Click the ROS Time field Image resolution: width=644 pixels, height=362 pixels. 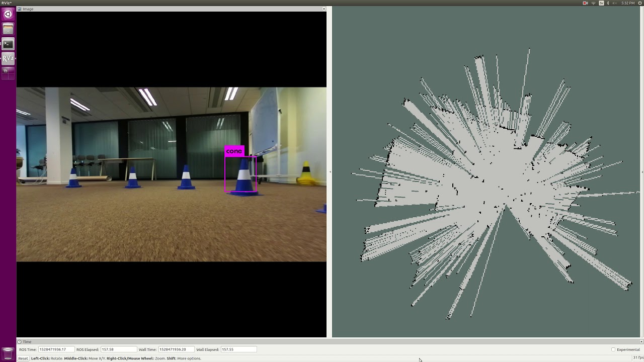pos(56,349)
